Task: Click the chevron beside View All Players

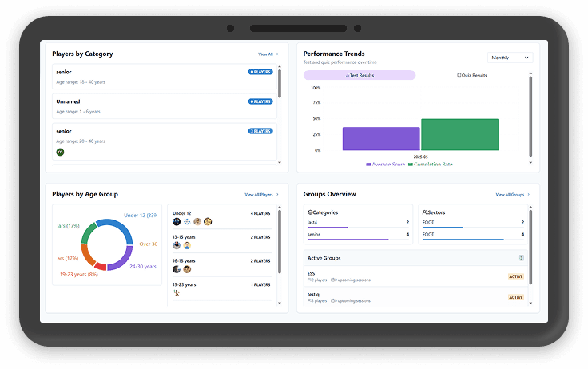Action: 277,195
